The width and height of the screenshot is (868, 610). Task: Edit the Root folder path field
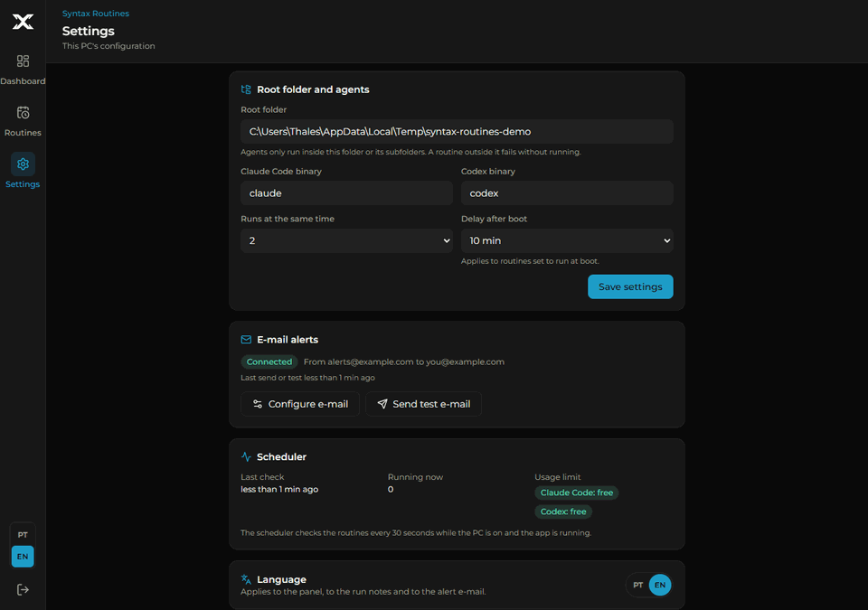[x=457, y=132]
